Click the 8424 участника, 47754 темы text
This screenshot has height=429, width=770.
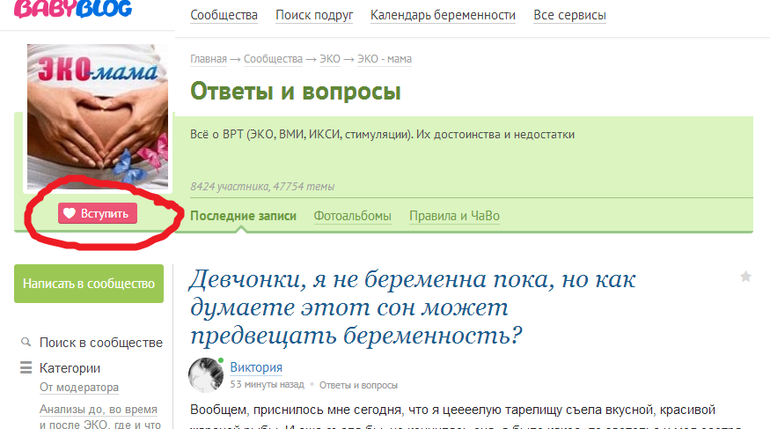(x=262, y=187)
